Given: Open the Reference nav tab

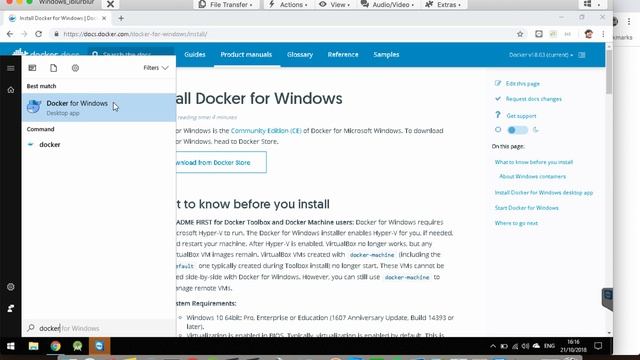Looking at the screenshot, I should pos(343,54).
